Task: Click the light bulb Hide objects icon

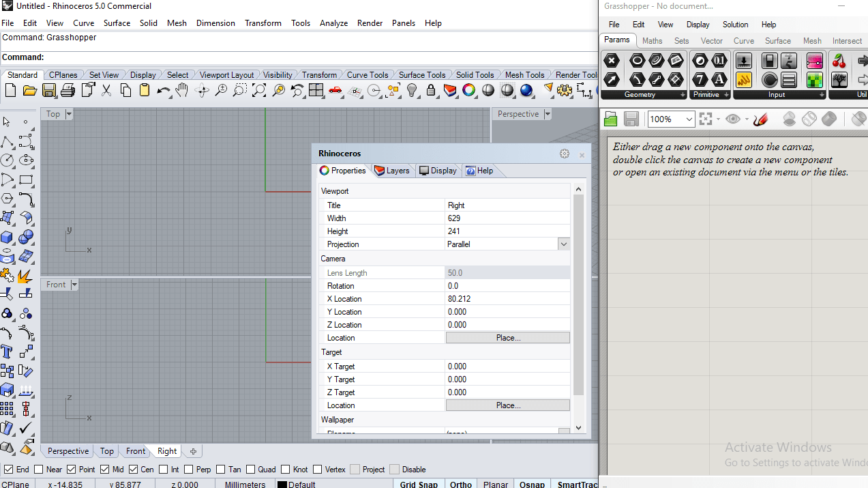Action: coord(412,90)
